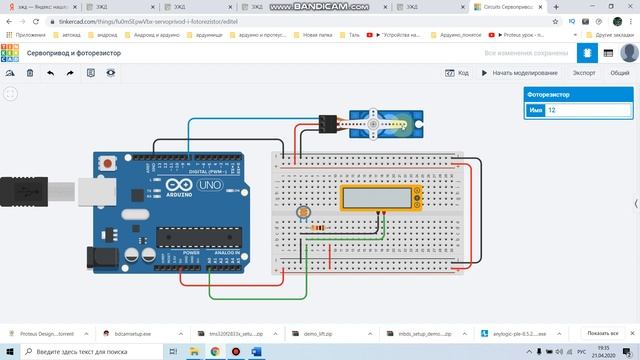Go back in browser
Screen dimensions: 640x360
tap(9, 22)
